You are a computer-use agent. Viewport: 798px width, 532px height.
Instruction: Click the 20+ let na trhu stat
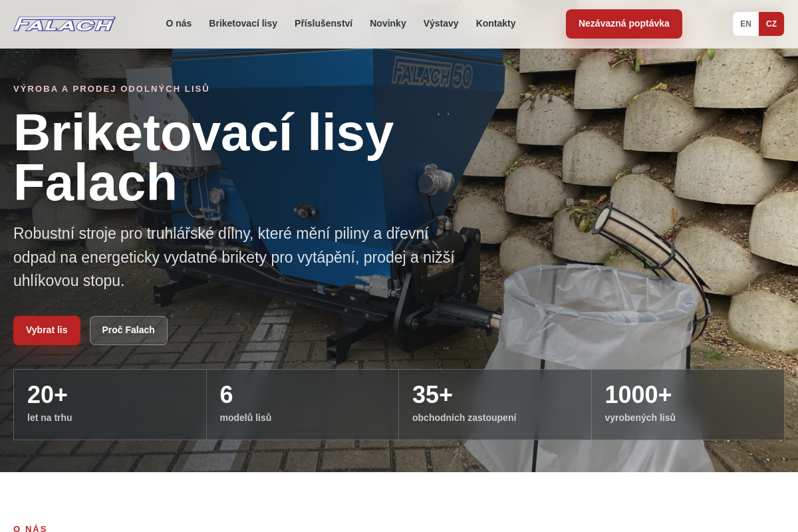(110, 404)
